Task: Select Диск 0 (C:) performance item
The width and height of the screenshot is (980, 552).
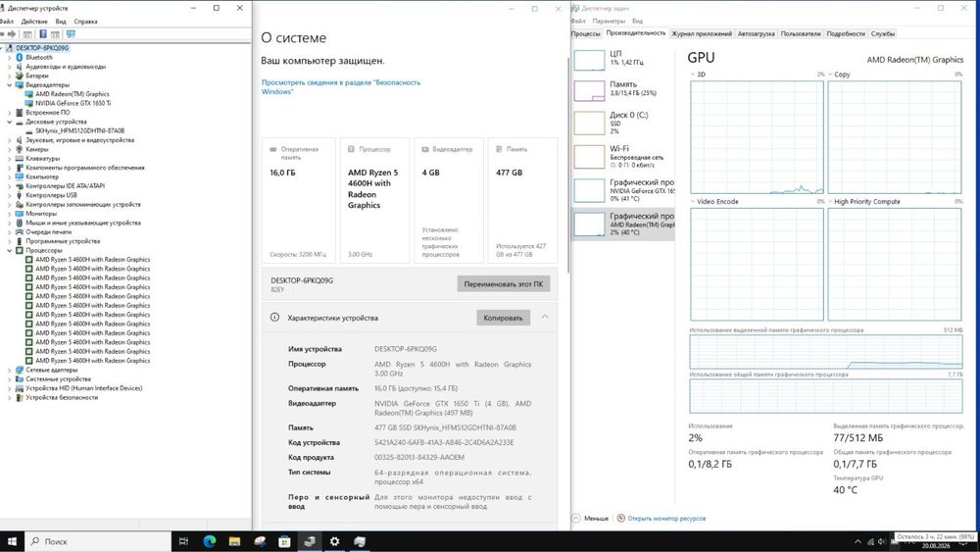Action: (623, 124)
